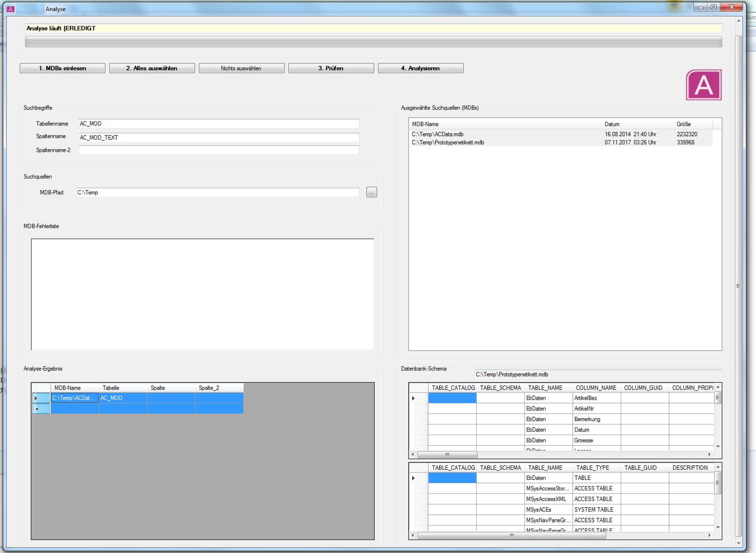The height and width of the screenshot is (553, 756).
Task: Click the COLUMN_NAME column header
Action: 596,388
